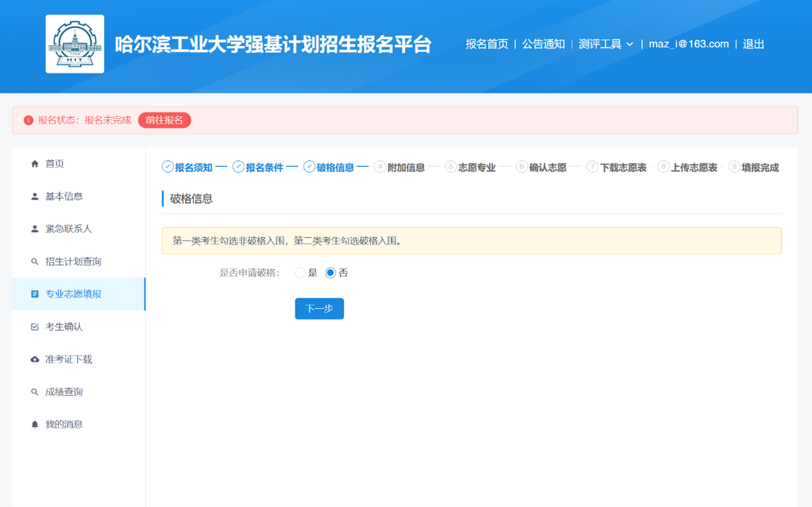The width and height of the screenshot is (812, 507).
Task: Open 公告通知 in top navigation
Action: (x=543, y=44)
